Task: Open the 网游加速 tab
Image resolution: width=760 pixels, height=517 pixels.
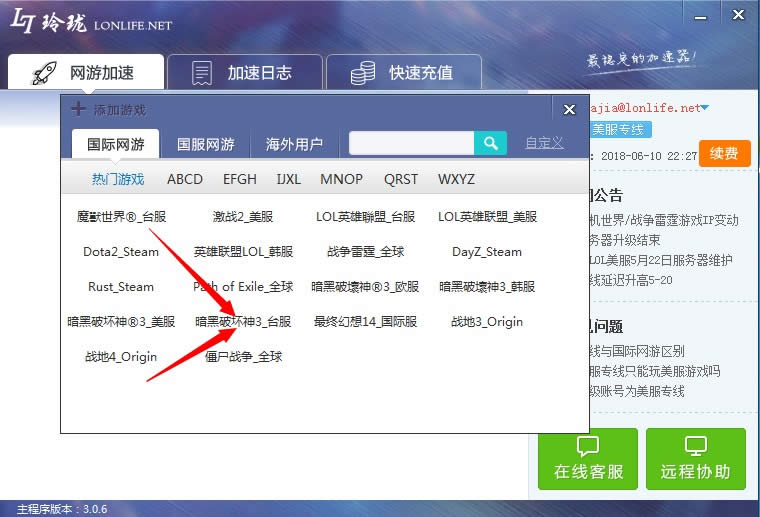Action: [x=86, y=72]
